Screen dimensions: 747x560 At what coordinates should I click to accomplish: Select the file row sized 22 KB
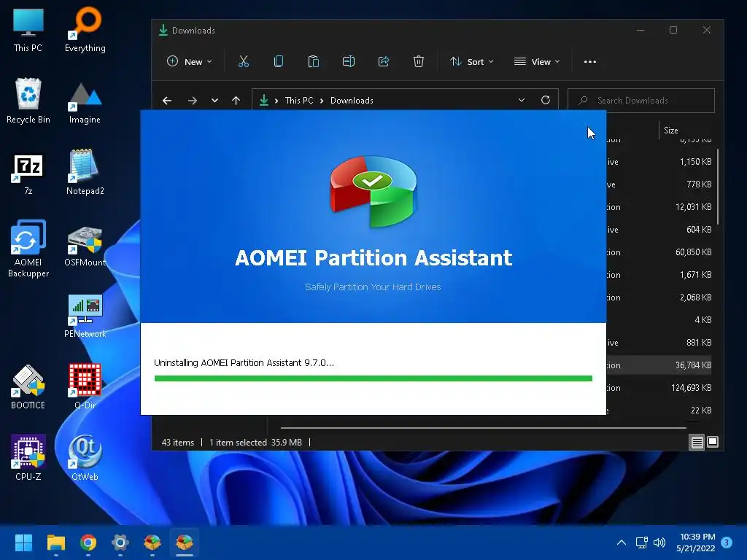pyautogui.click(x=659, y=410)
